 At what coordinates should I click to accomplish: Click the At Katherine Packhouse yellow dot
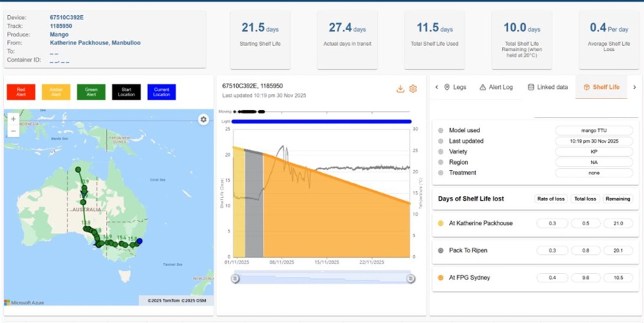(x=441, y=223)
